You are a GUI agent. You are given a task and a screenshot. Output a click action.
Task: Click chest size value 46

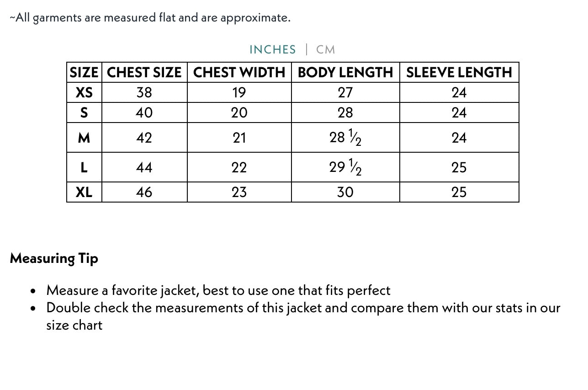pyautogui.click(x=144, y=192)
